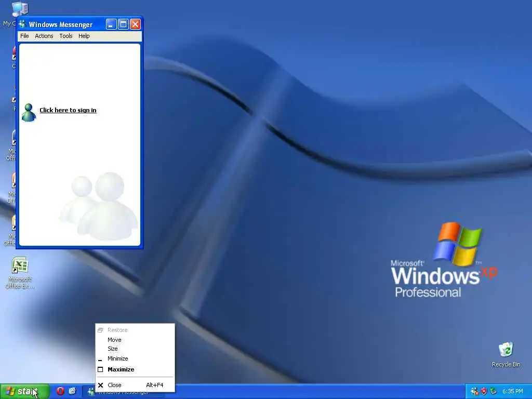Click the 'Click here to sign in' link
This screenshot has height=399, width=532.
[68, 110]
